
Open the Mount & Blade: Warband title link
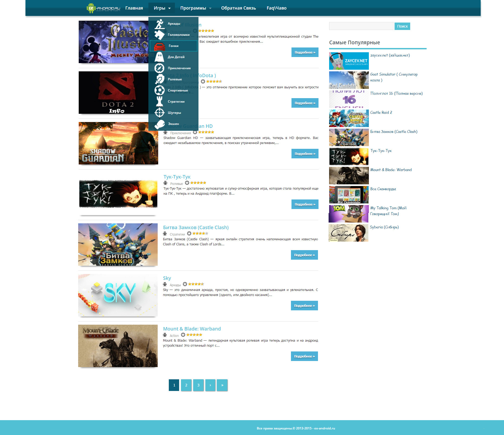point(192,329)
